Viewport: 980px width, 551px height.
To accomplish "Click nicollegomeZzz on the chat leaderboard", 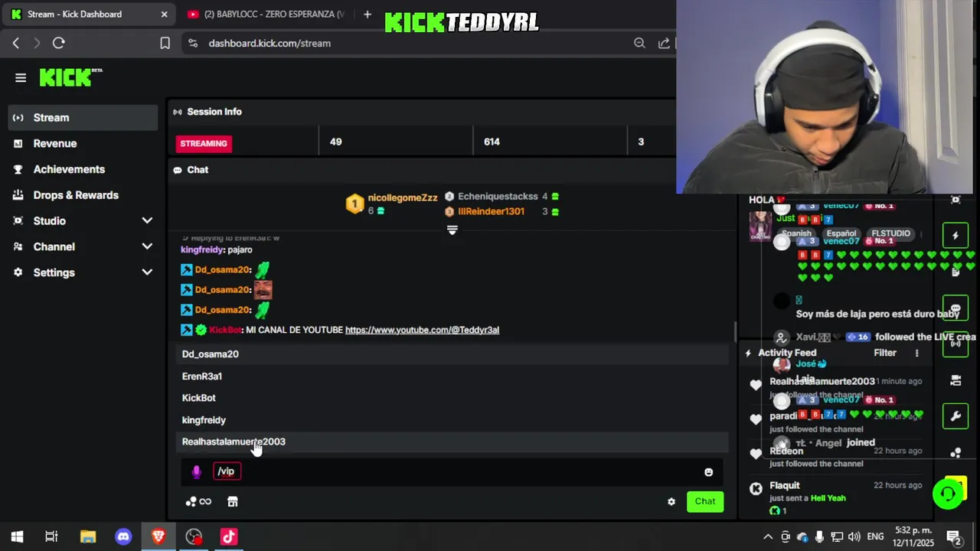I will [x=403, y=197].
